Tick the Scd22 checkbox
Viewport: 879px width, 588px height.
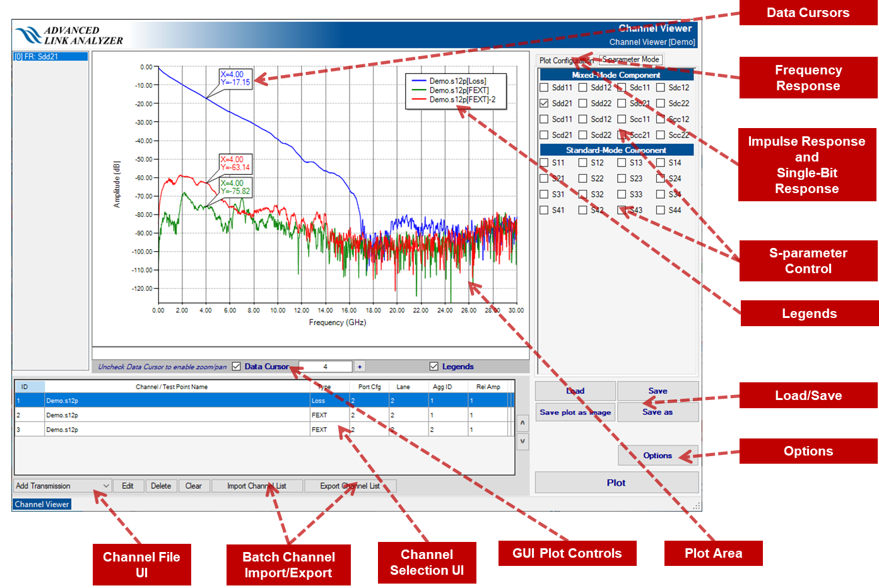click(x=583, y=135)
